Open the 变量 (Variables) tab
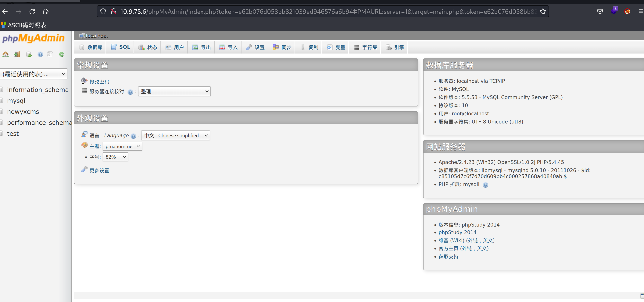The width and height of the screenshot is (644, 302). click(336, 47)
